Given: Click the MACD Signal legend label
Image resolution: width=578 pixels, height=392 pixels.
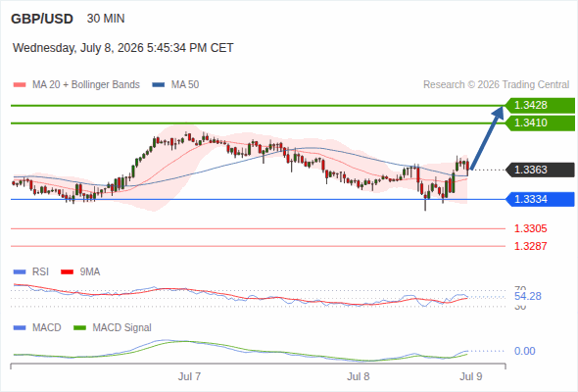Looking at the screenshot, I should [x=122, y=327].
